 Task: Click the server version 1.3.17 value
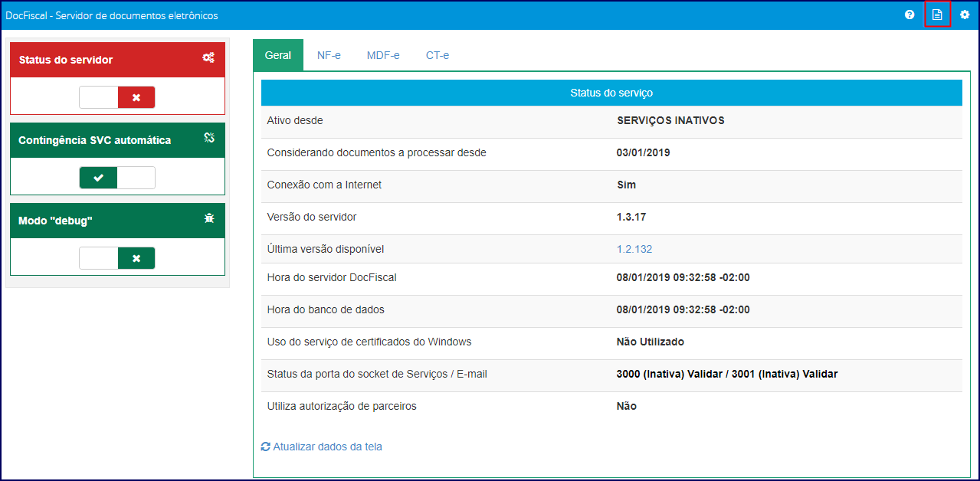click(x=631, y=217)
